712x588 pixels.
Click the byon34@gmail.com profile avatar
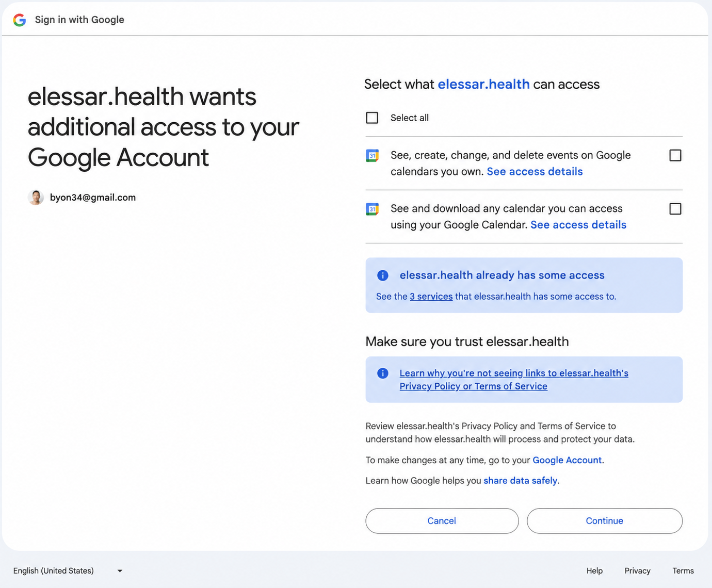coord(36,198)
